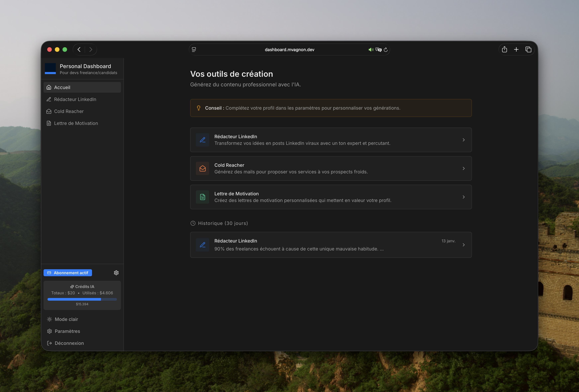Click the share icon in the browser toolbar
The image size is (579, 392).
pos(505,49)
